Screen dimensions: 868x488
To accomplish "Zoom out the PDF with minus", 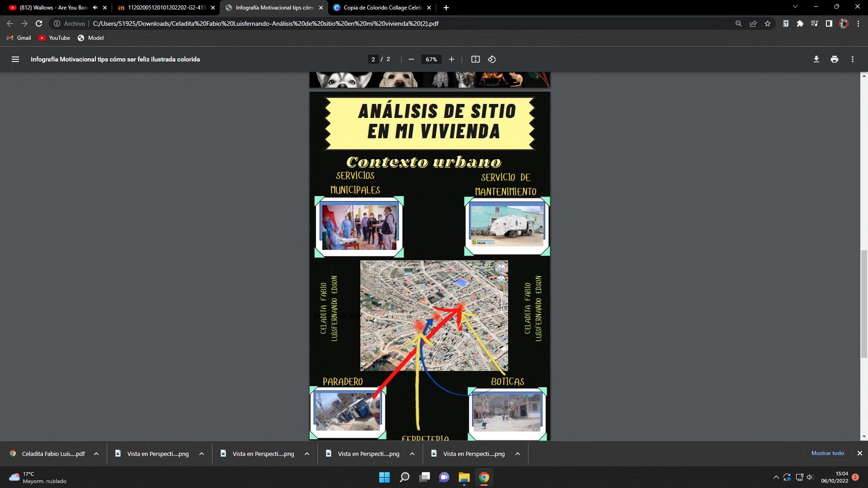I will pos(411,59).
